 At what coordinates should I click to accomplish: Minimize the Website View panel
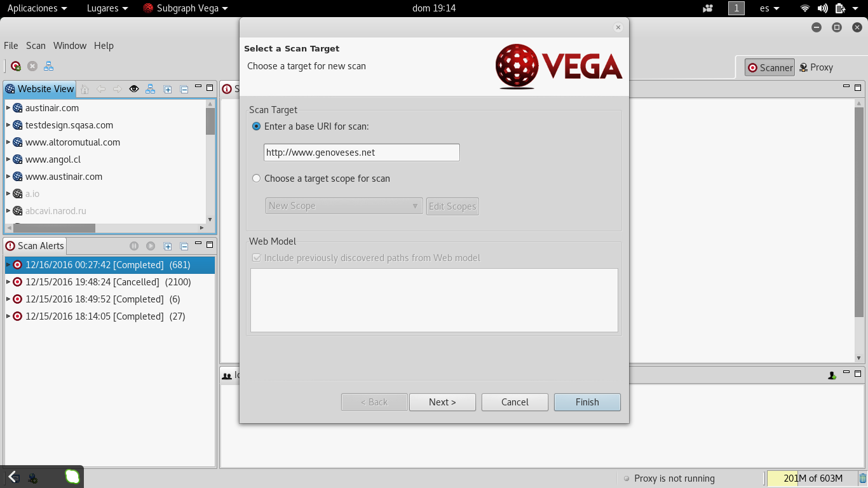coord(198,87)
